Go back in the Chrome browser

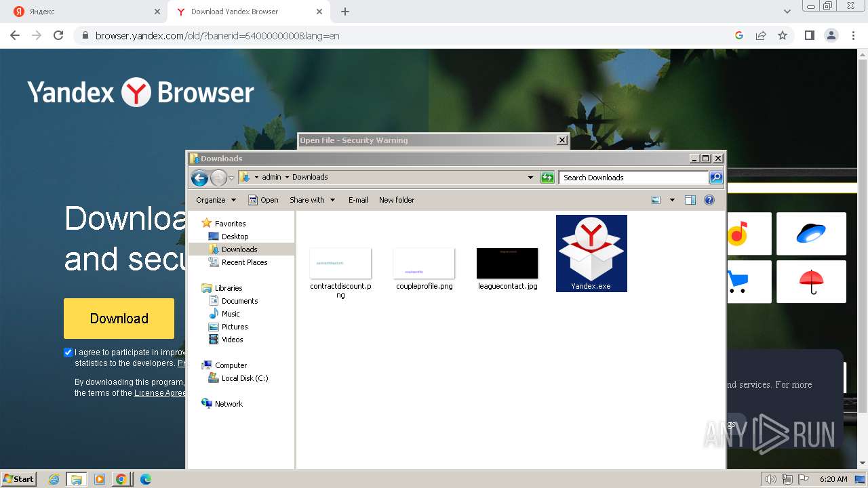pos(15,35)
